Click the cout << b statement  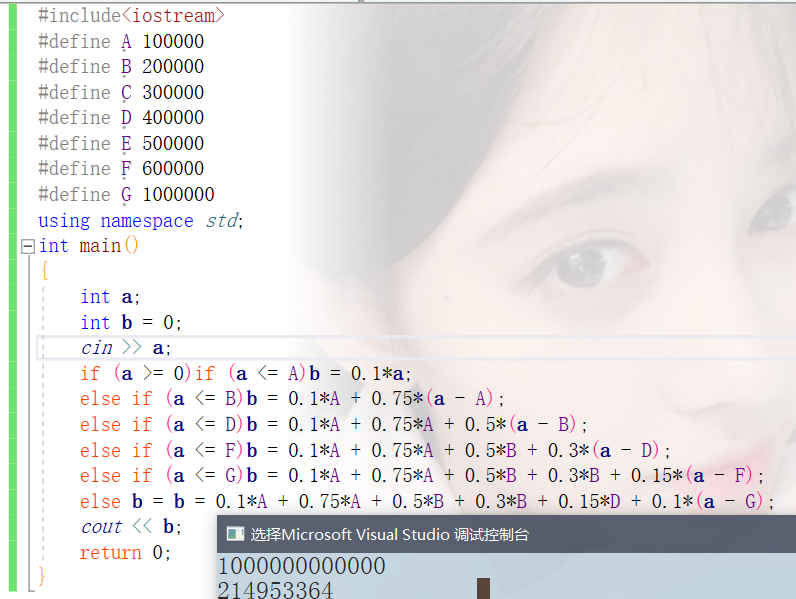coord(131,527)
